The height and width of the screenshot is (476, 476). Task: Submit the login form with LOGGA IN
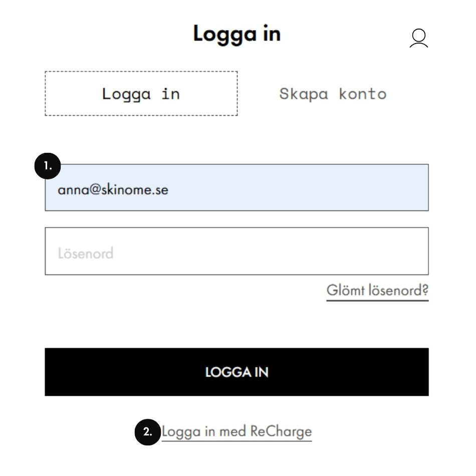click(x=236, y=372)
